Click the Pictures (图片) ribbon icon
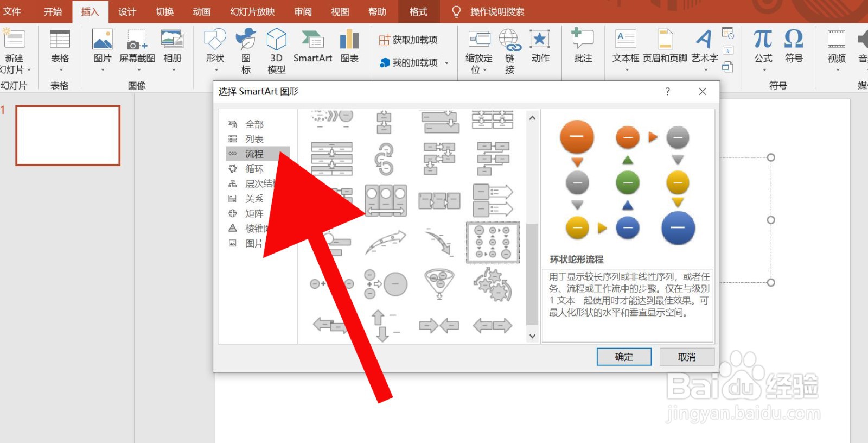 (103, 39)
